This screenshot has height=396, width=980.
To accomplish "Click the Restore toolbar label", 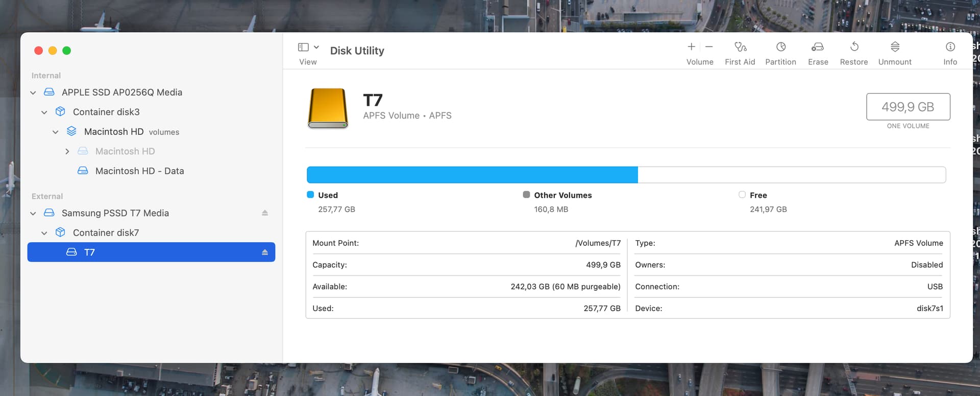I will click(x=854, y=62).
